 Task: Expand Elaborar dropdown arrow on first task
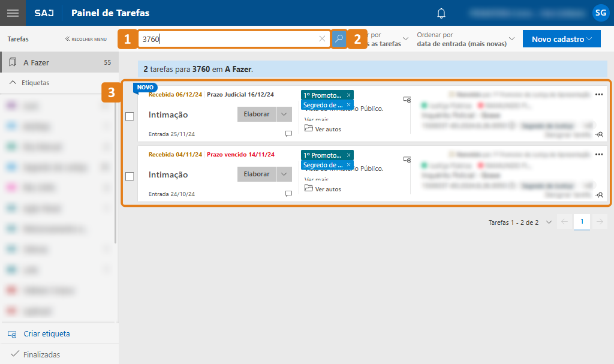click(x=284, y=114)
